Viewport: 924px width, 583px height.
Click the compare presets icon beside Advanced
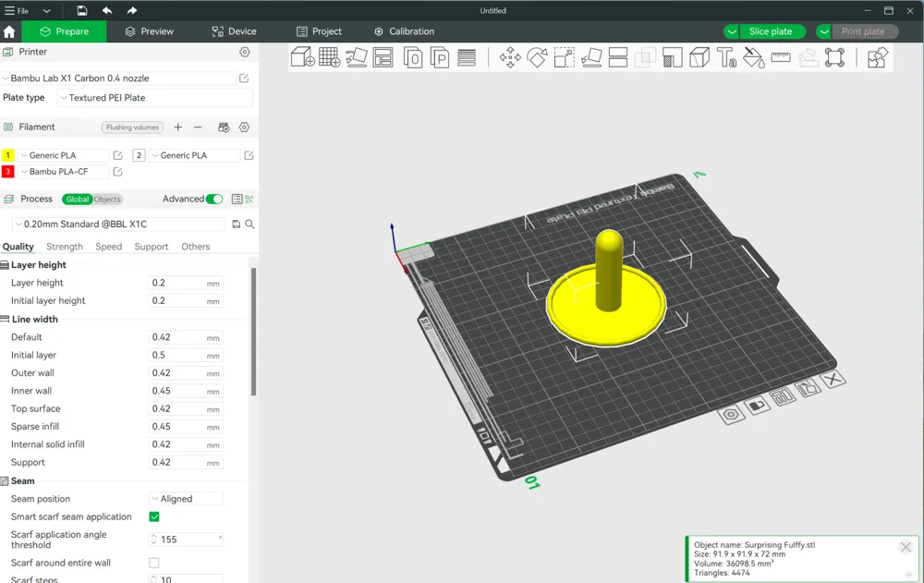[249, 200]
